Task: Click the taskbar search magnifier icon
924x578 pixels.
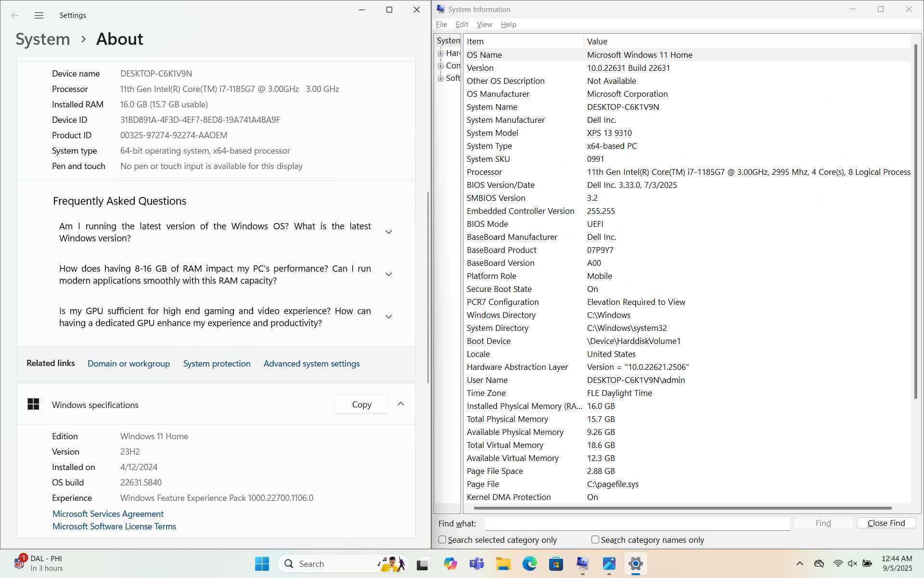Action: [289, 564]
